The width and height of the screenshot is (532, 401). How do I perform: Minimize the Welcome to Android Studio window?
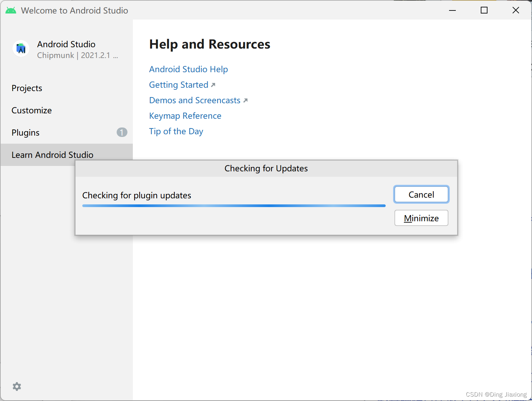click(x=452, y=10)
